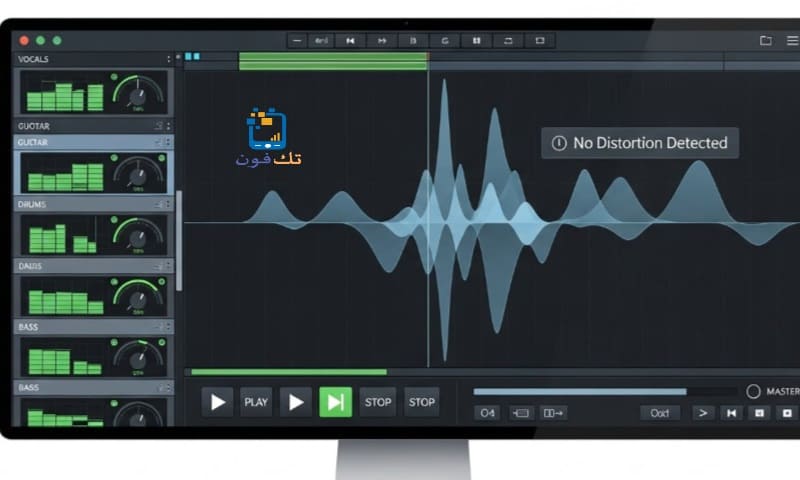
Task: Open the highlighted GUITAR track options dots
Action: (x=167, y=142)
